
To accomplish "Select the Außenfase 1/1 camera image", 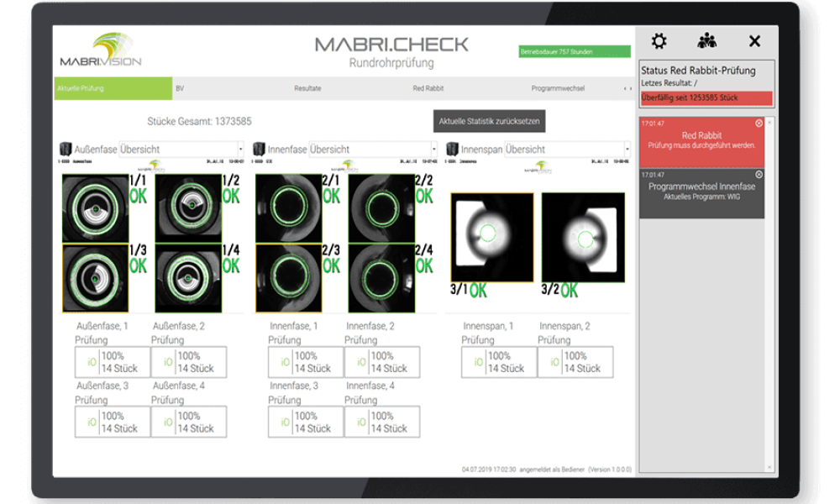I will point(95,208).
